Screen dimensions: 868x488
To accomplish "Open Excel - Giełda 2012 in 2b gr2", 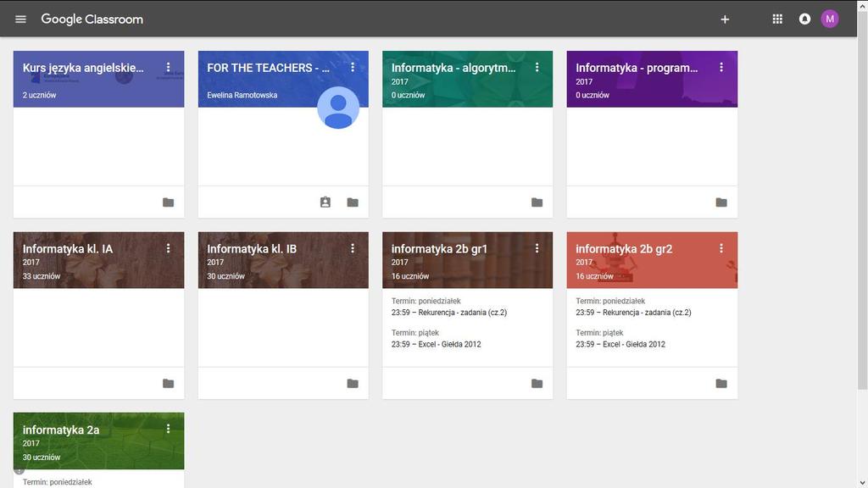I will 620,344.
